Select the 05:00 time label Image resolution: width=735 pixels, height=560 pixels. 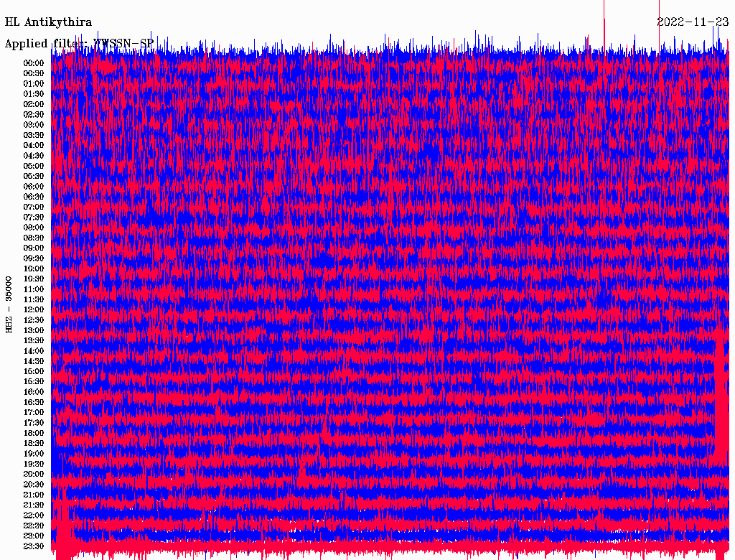[34, 166]
